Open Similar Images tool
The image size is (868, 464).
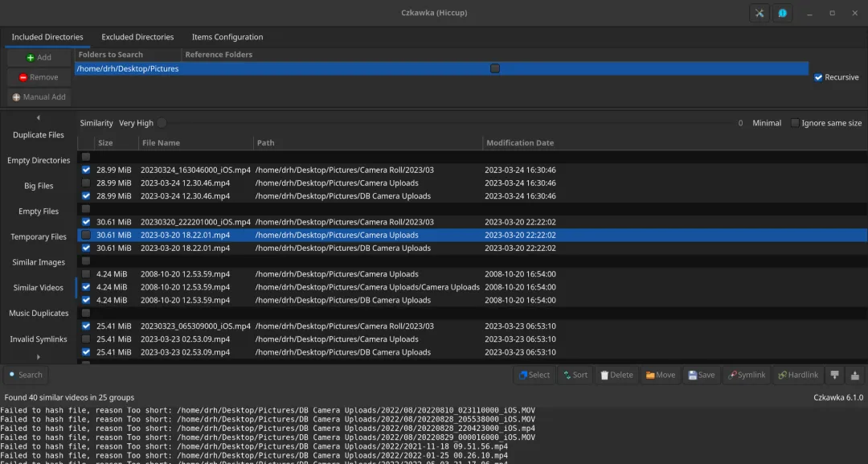point(39,262)
